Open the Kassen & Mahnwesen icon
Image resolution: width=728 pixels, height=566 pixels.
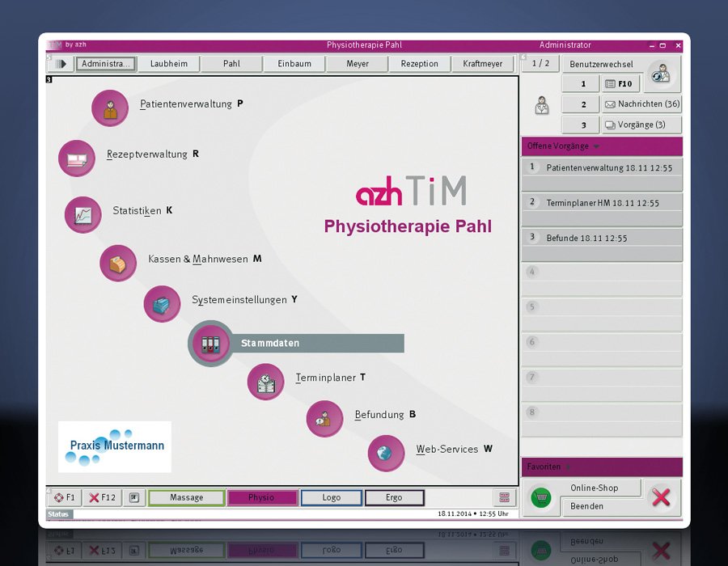pyautogui.click(x=118, y=263)
